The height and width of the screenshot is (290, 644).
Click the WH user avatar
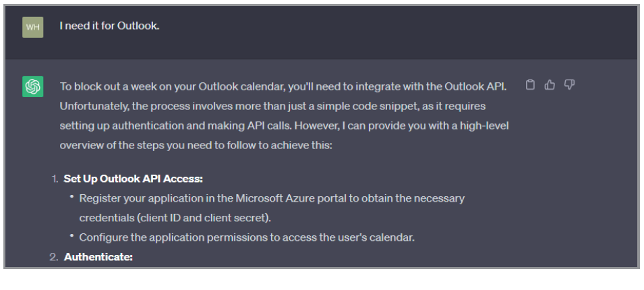coord(33,27)
